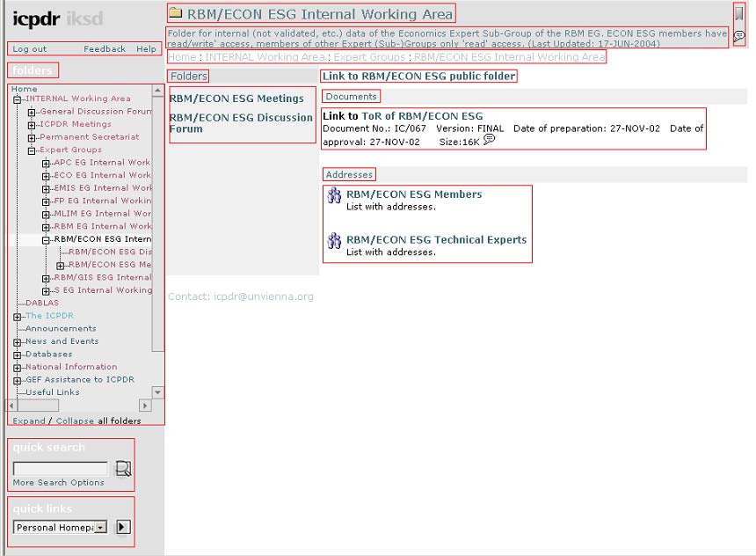Collapse the Expert Groups tree node

(x=32, y=150)
